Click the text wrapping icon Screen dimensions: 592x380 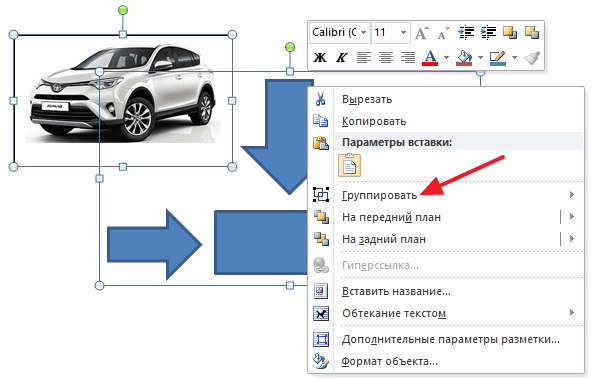pos(321,313)
